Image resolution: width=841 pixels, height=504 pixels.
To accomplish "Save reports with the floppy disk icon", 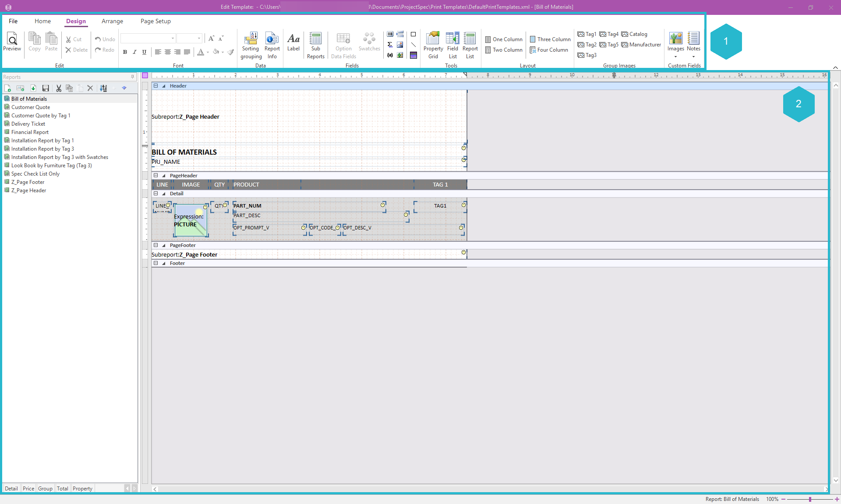I will pyautogui.click(x=46, y=88).
